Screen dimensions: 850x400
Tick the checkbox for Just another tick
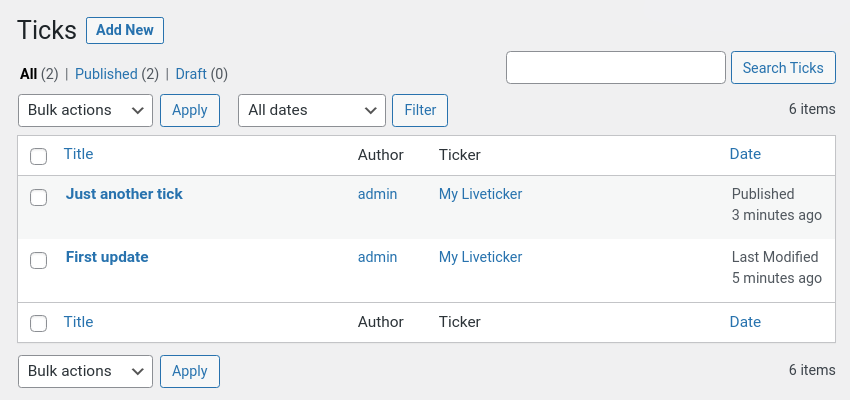point(38,197)
